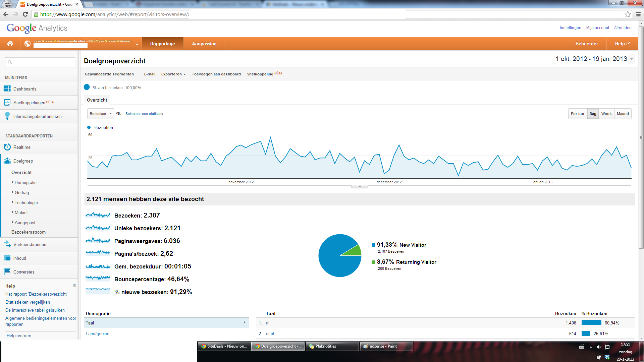Go to the Analytics home icon
This screenshot has height=362, width=644.
(10, 44)
